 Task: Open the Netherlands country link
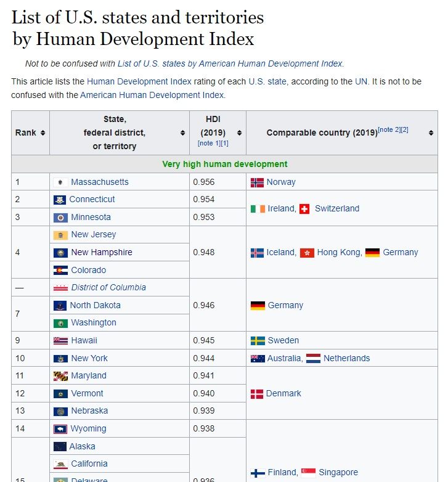(x=346, y=359)
